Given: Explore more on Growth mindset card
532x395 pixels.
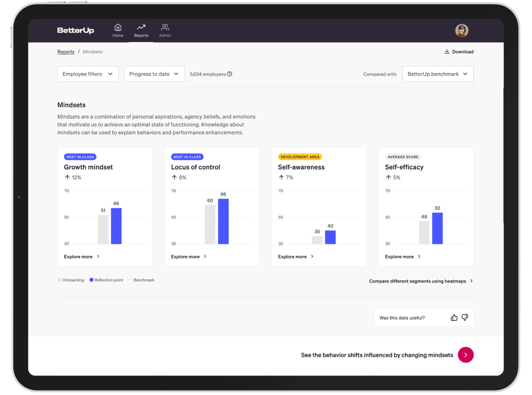Looking at the screenshot, I should [x=82, y=257].
